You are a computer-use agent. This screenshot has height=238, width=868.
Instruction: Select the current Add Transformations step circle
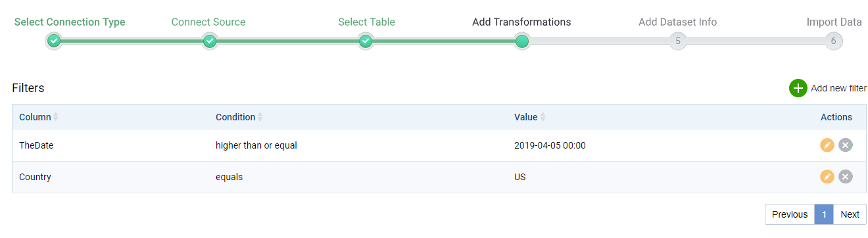click(522, 41)
